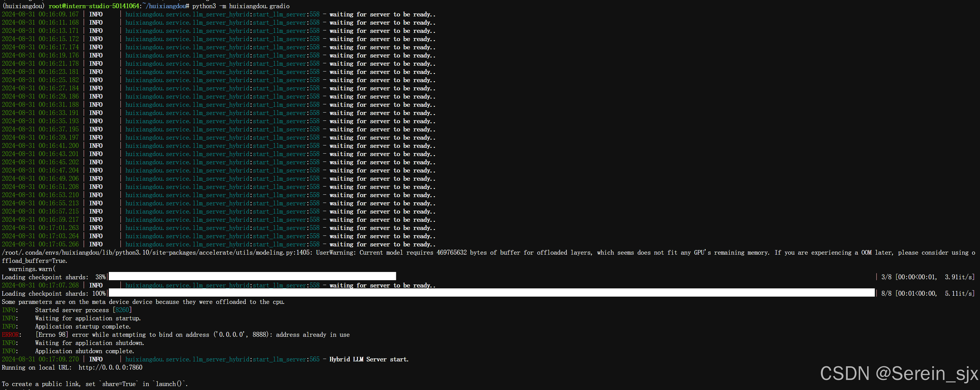The height and width of the screenshot is (390, 980).
Task: Click the server process ID 8260
Action: (122, 310)
